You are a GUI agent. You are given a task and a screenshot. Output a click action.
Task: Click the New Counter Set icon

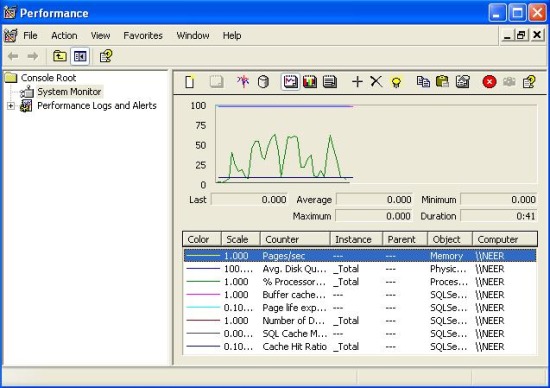(x=189, y=82)
